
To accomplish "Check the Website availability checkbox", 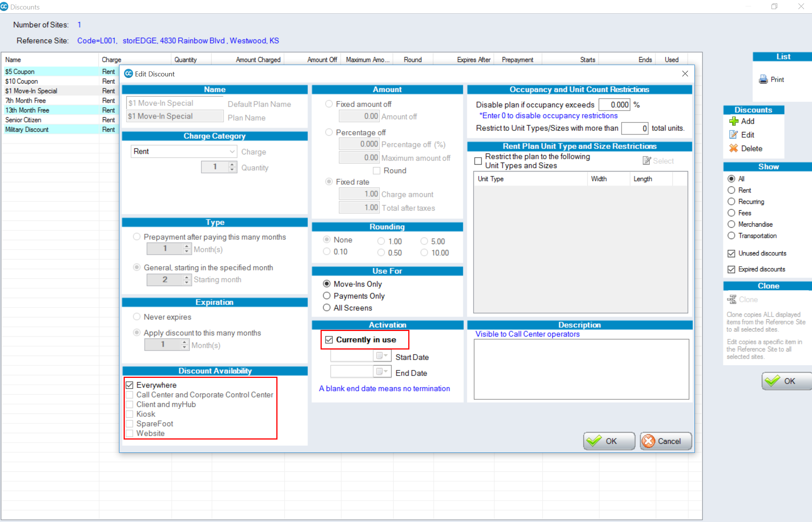I will point(130,433).
